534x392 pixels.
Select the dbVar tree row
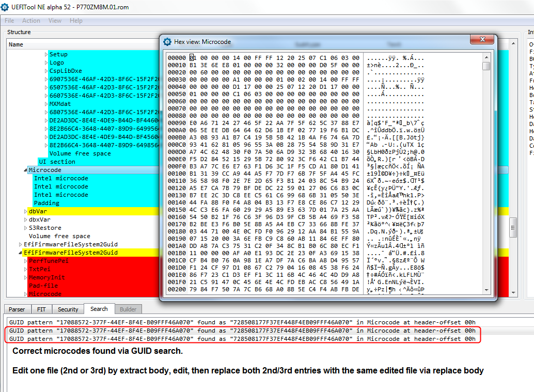click(38, 211)
